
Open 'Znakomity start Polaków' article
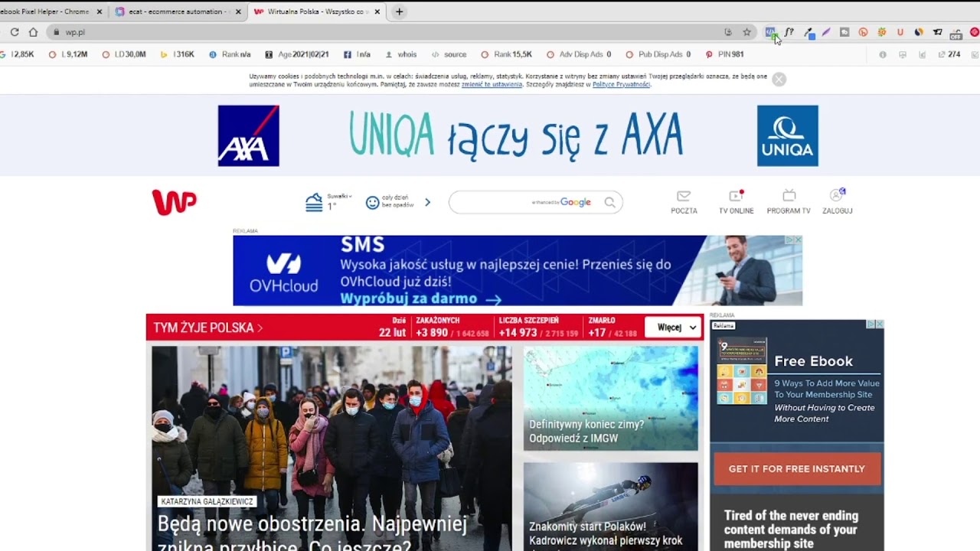[x=610, y=506]
